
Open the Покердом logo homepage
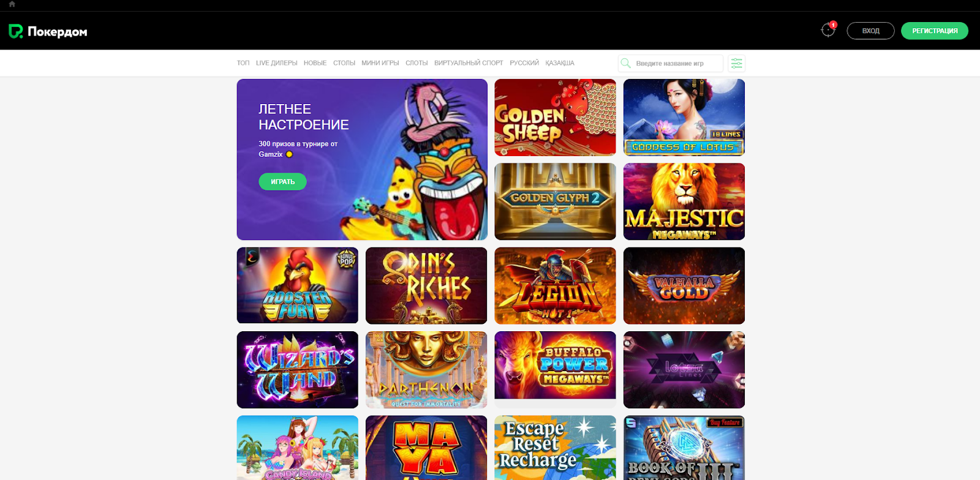[x=48, y=31]
